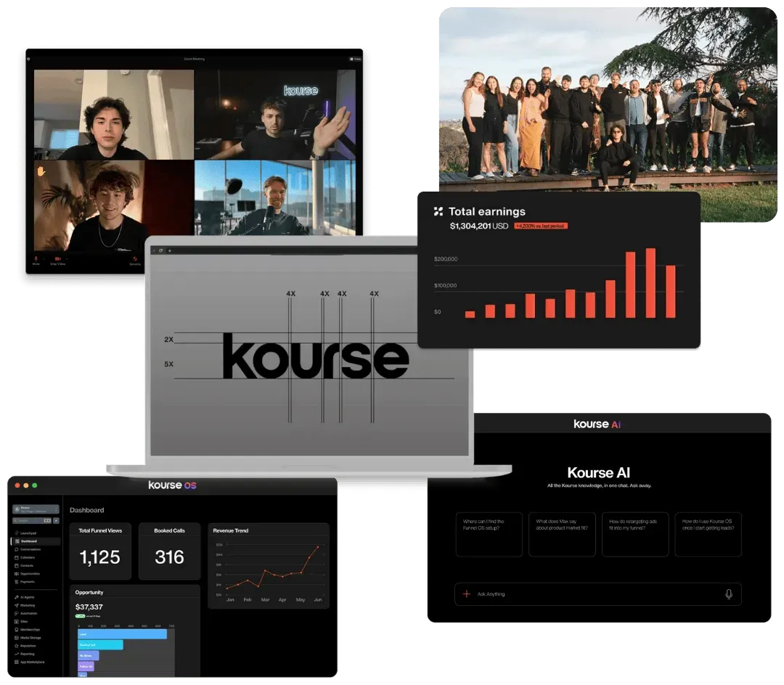Open Memberships icon in Kourse OS sidebar
Image resolution: width=784 pixels, height=685 pixels.
(x=17, y=630)
